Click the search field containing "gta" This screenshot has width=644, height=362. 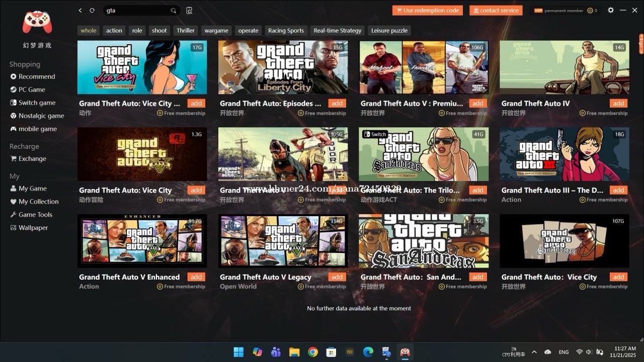pyautogui.click(x=136, y=11)
